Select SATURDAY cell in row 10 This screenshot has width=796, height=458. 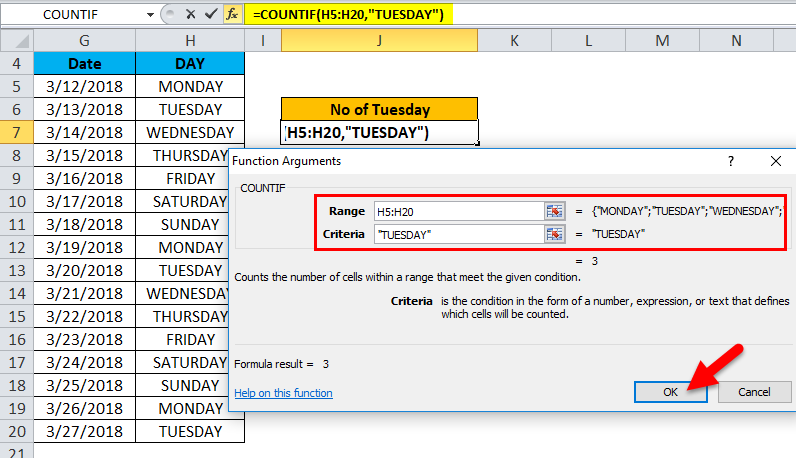(183, 202)
